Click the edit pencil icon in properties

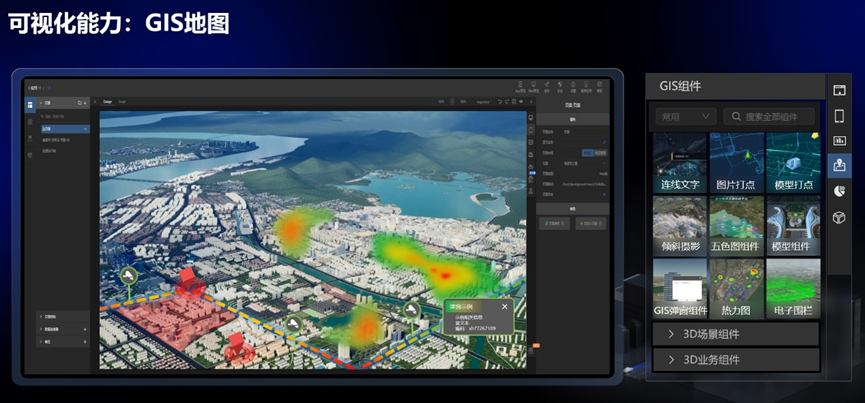point(604,142)
